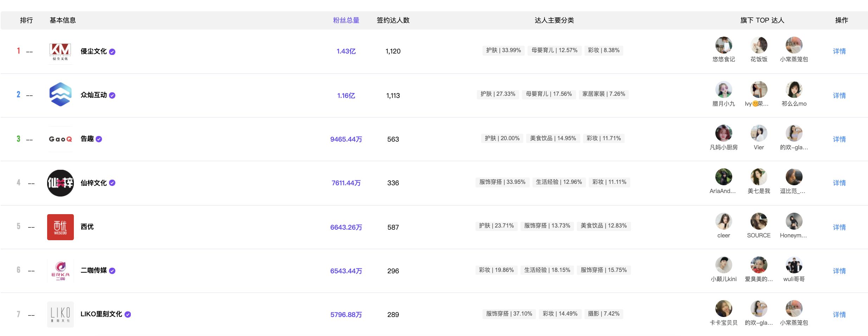Viewport: 868px width, 336px height.
Task: View Ivy荣... influencer avatar
Action: (759, 89)
